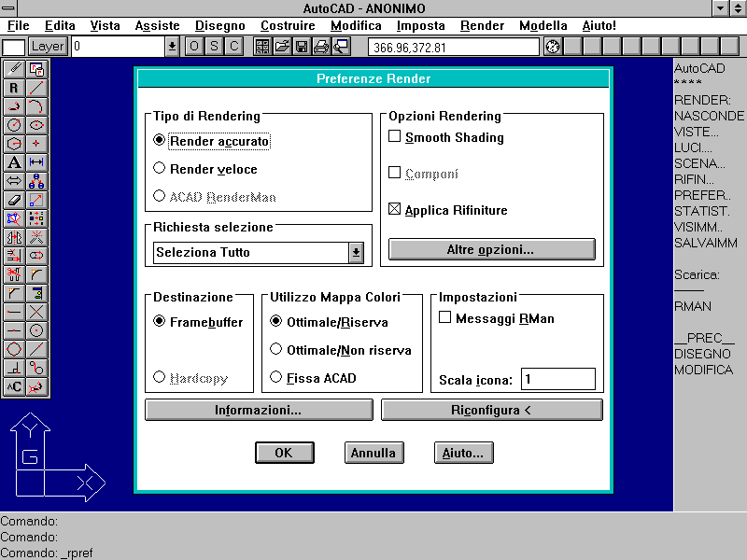Click the Aiuto... dialog button
This screenshot has width=747, height=560.
(463, 453)
